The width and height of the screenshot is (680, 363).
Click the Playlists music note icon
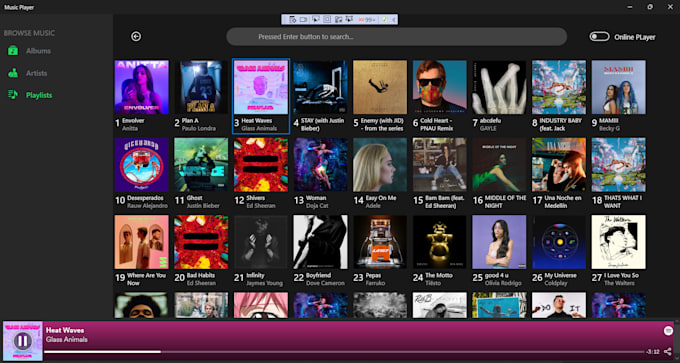click(13, 95)
